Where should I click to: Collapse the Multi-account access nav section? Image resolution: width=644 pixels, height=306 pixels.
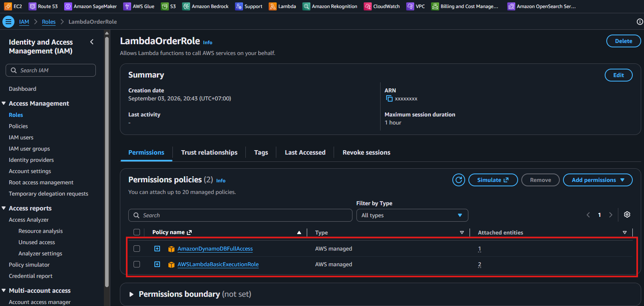(4, 291)
